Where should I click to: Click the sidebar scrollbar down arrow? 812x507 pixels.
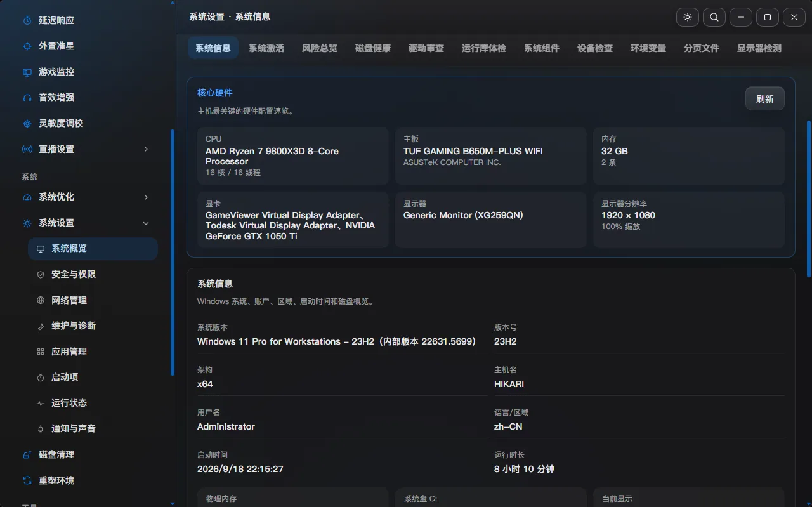pyautogui.click(x=173, y=504)
